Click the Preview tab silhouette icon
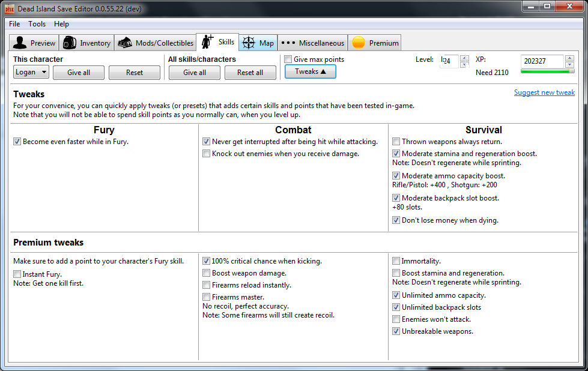Screen dimensions: 588x371 coord(20,43)
